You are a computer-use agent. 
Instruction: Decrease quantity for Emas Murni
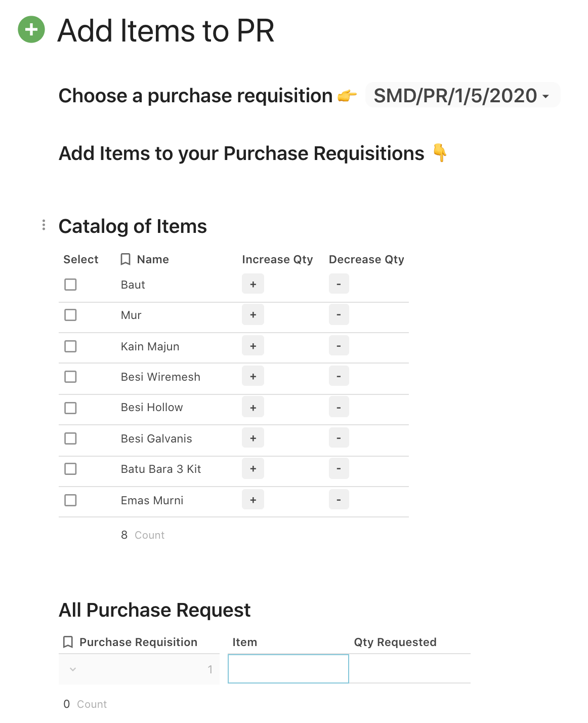point(339,500)
